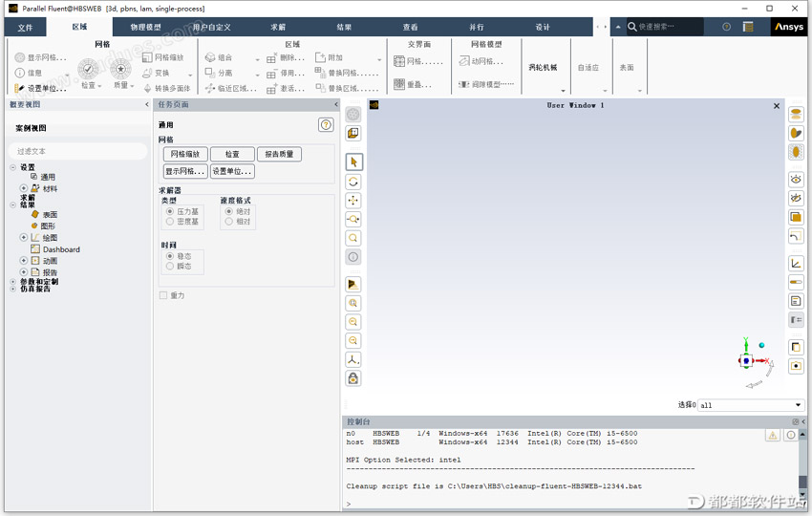Click 重叠 overset interface icon
Viewport: 812px width, 516px height.
click(399, 84)
